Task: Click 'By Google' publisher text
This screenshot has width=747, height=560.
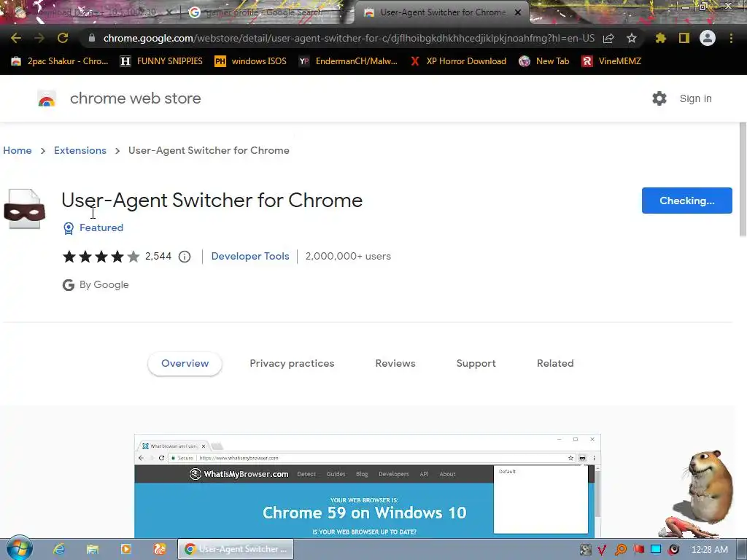Action: tap(104, 285)
